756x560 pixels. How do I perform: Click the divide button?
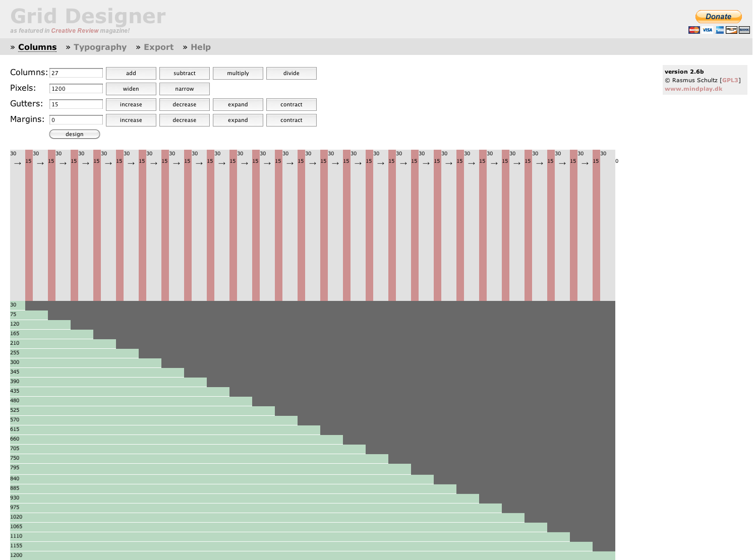(x=291, y=73)
